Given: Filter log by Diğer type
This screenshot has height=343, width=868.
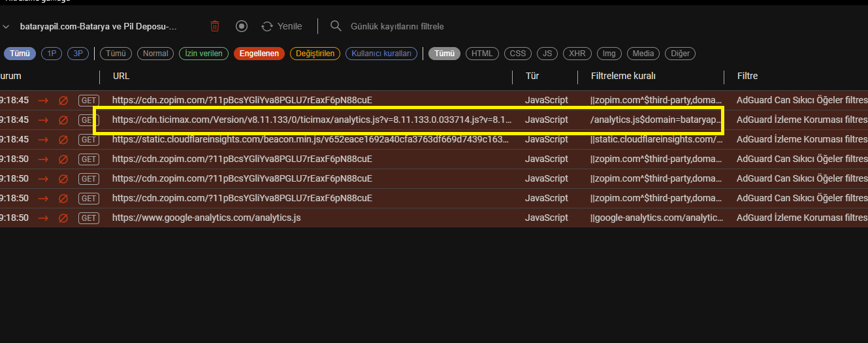Looking at the screenshot, I should pyautogui.click(x=681, y=54).
